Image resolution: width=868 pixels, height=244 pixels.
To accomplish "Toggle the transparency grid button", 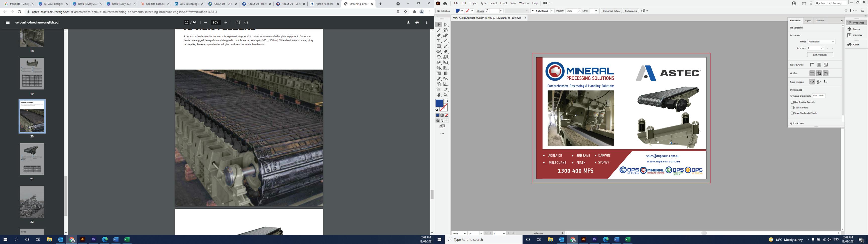I will (826, 65).
